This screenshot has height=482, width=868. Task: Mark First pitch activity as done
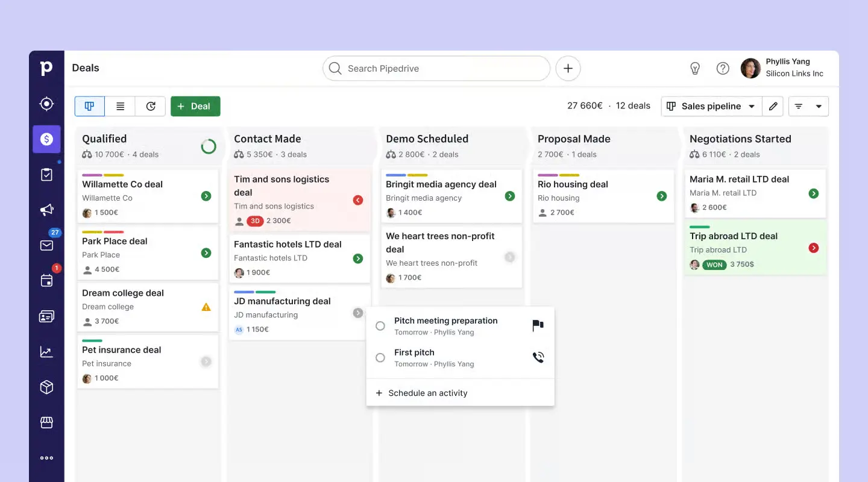[x=380, y=358]
